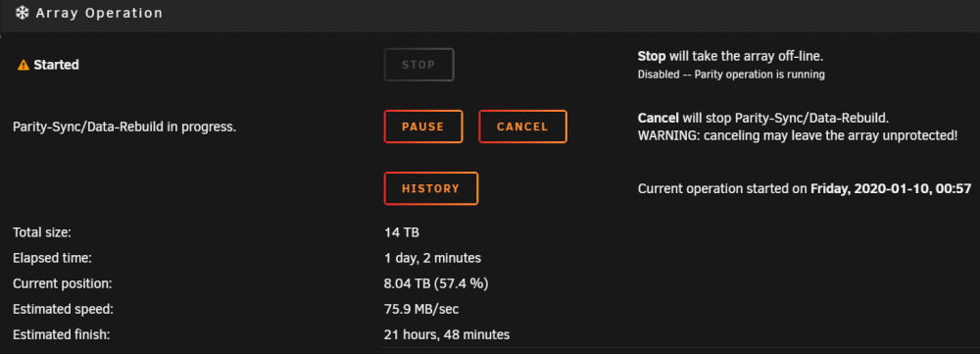Click the Estimated finish time value

pyautogui.click(x=447, y=334)
